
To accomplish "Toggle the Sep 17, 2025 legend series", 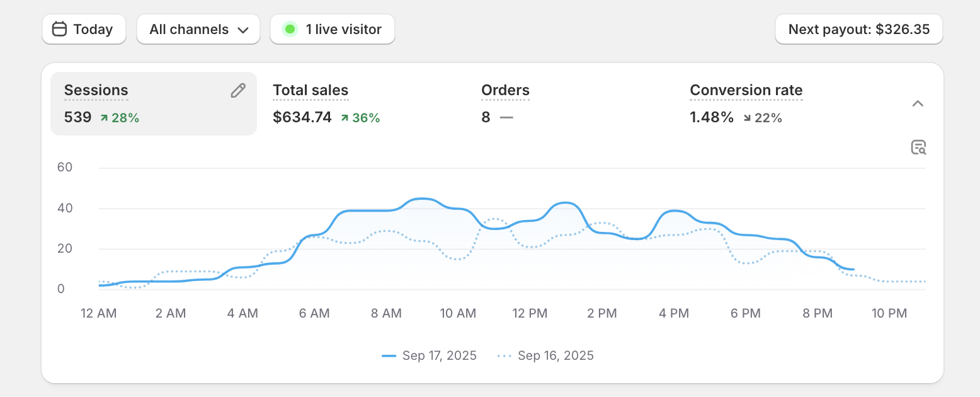I will [x=430, y=355].
